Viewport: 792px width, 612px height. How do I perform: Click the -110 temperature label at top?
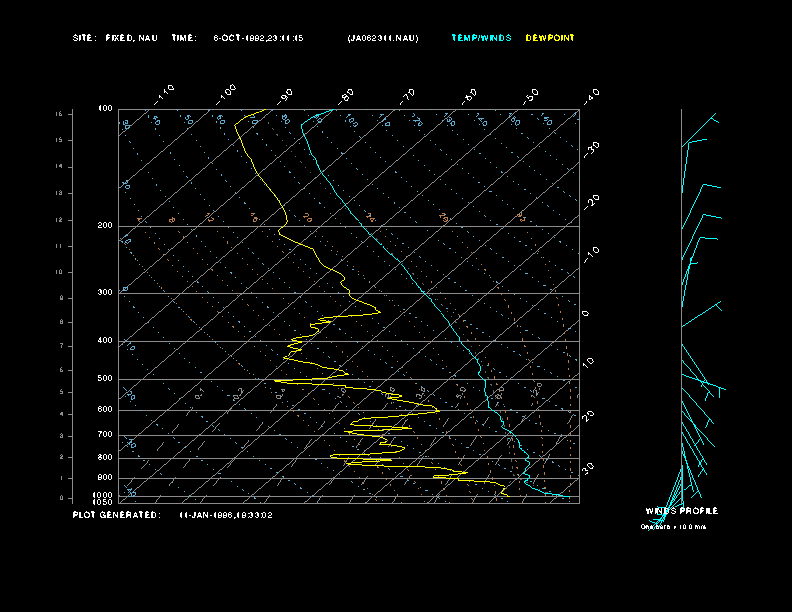pos(166,92)
